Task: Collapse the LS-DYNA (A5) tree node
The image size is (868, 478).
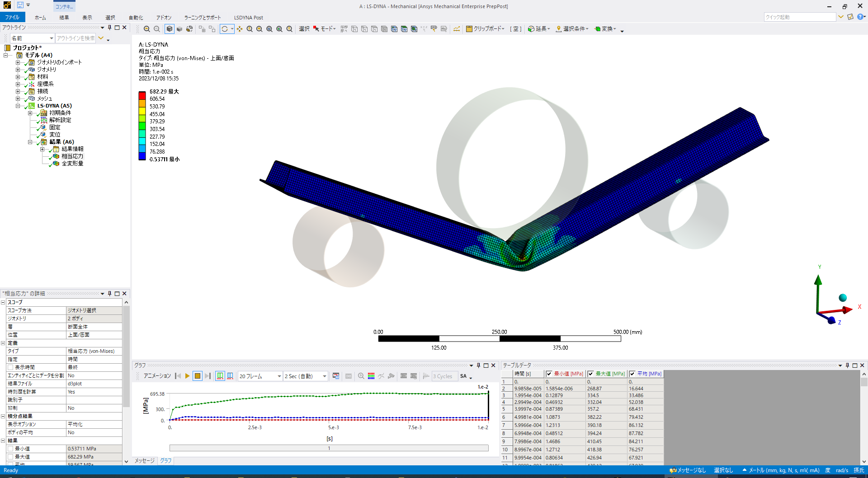Action: pyautogui.click(x=18, y=106)
